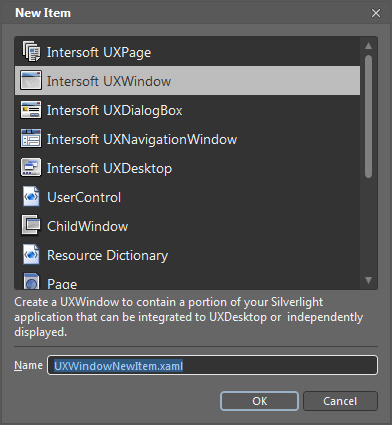The image size is (392, 425).
Task: Click into the Name input field
Action: (x=212, y=365)
